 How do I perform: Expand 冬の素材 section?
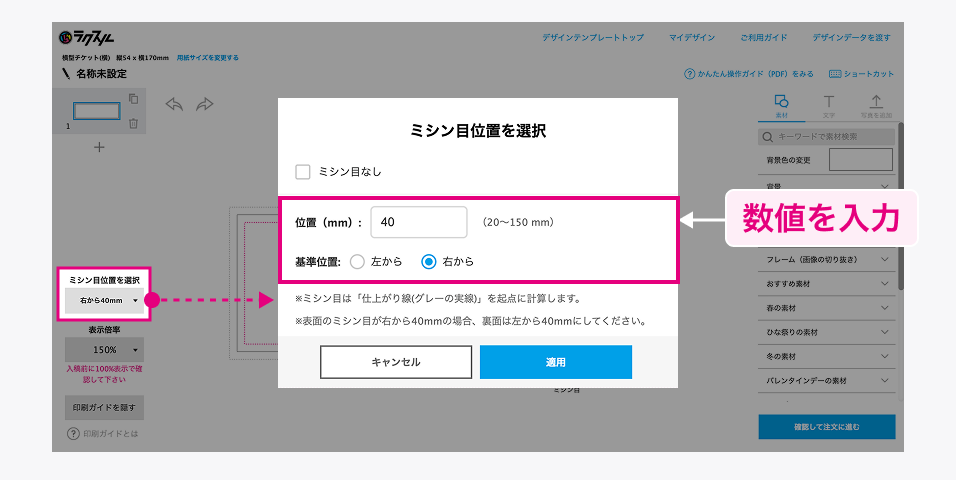click(x=827, y=357)
